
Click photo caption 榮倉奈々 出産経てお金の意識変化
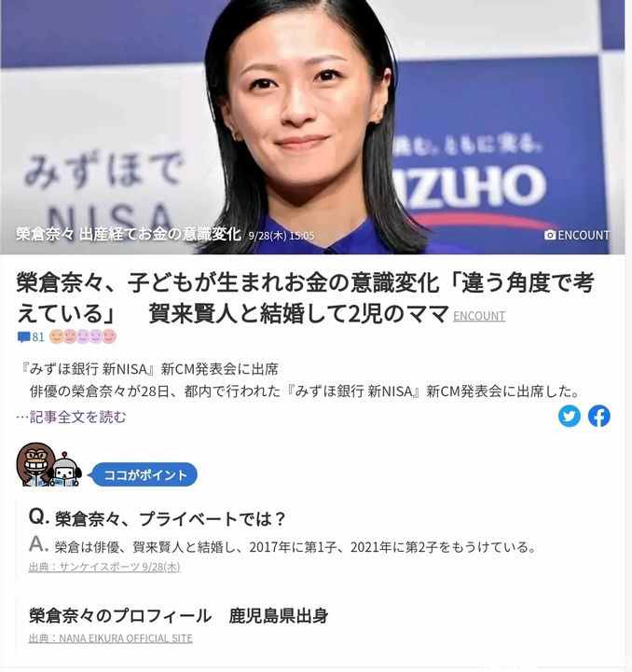tap(129, 234)
